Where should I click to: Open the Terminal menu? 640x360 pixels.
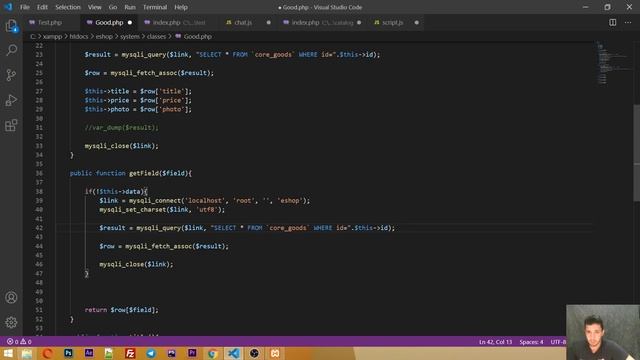tap(155, 7)
